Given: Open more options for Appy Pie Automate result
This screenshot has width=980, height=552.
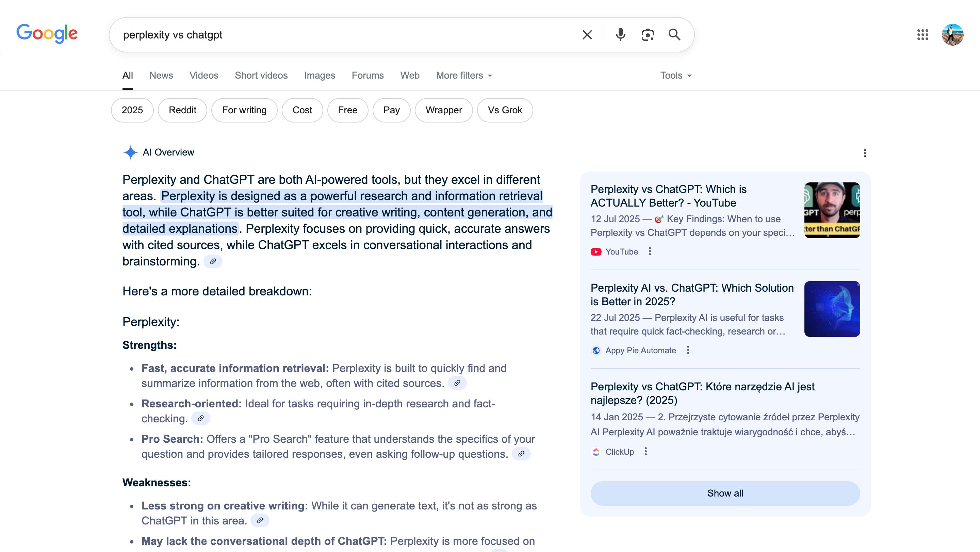Looking at the screenshot, I should 688,350.
